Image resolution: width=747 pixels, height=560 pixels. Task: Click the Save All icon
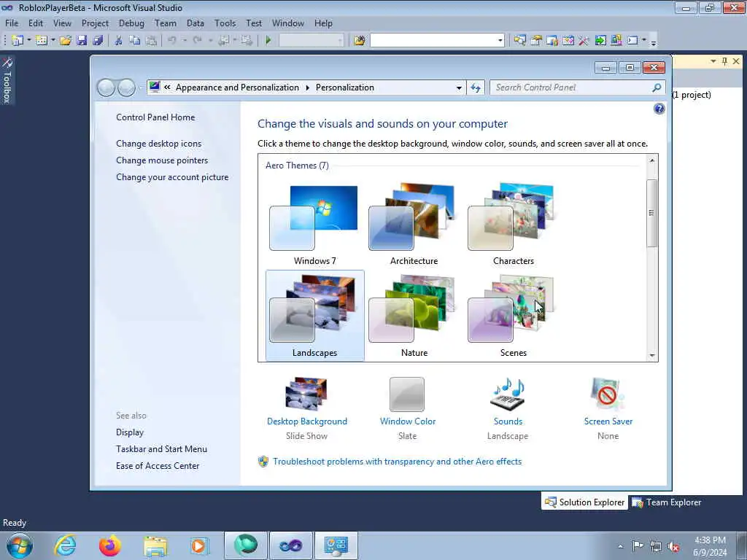coord(98,41)
